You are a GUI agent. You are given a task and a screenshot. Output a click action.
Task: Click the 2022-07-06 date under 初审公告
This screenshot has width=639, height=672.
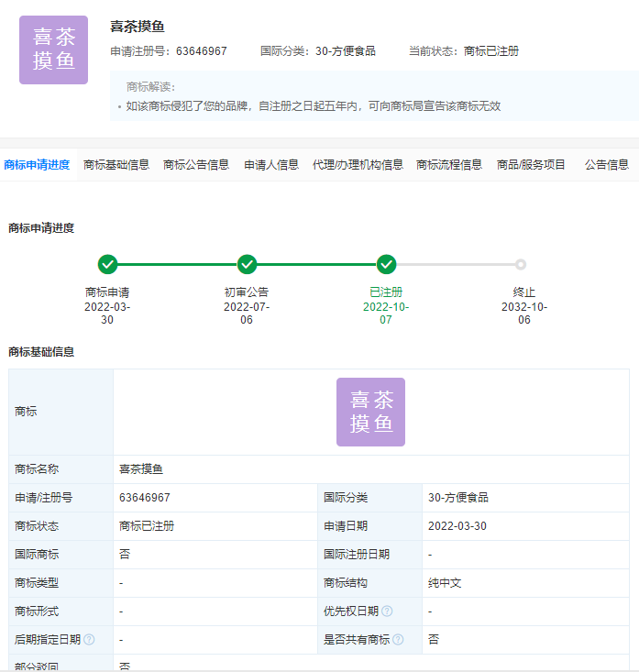(247, 314)
